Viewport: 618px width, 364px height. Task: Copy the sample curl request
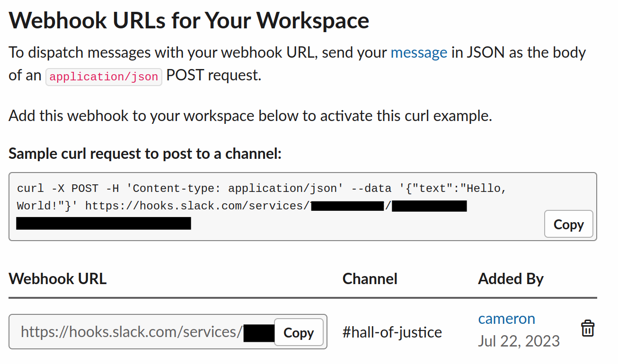pos(568,224)
